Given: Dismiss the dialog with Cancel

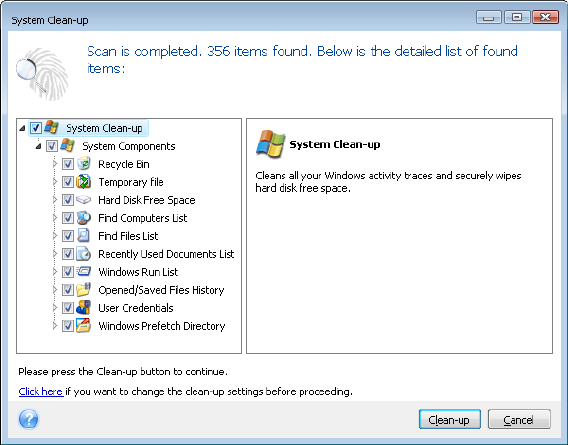Looking at the screenshot, I should (x=519, y=419).
